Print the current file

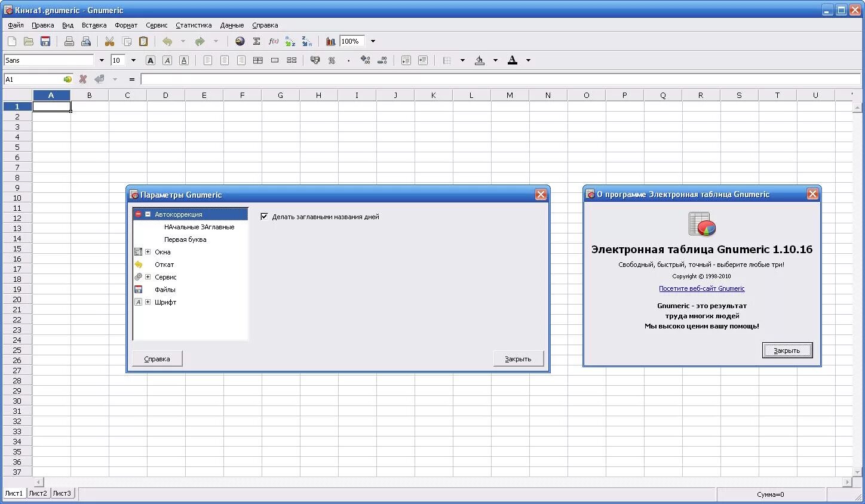(69, 41)
